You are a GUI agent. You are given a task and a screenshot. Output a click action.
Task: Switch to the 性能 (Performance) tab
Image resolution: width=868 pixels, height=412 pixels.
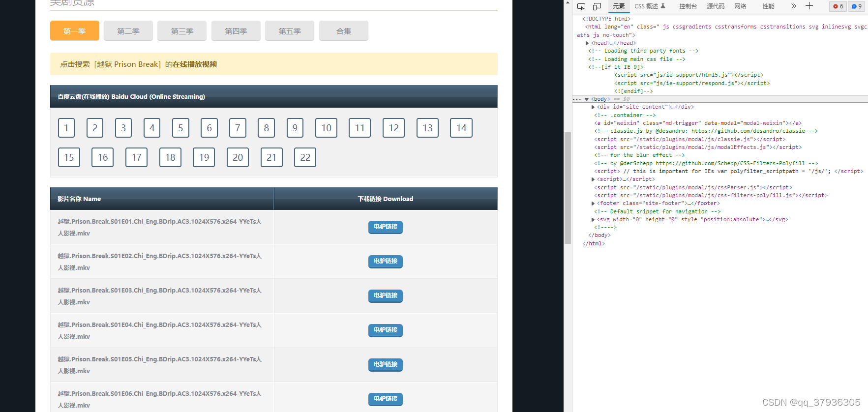pos(768,6)
